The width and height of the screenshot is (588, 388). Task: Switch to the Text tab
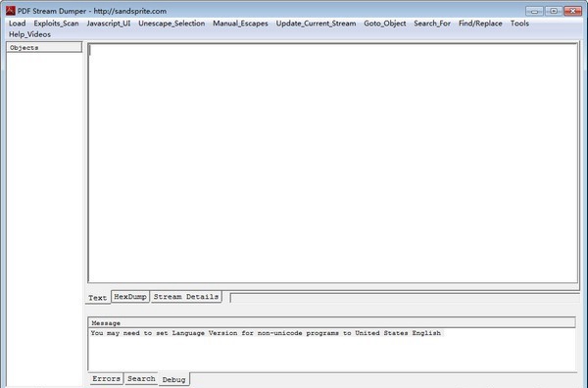click(97, 298)
